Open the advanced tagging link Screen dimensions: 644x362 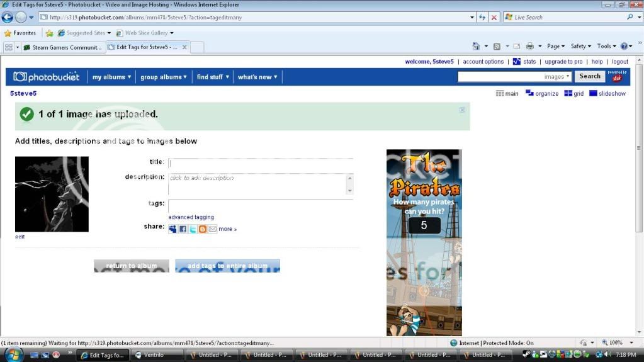(191, 217)
